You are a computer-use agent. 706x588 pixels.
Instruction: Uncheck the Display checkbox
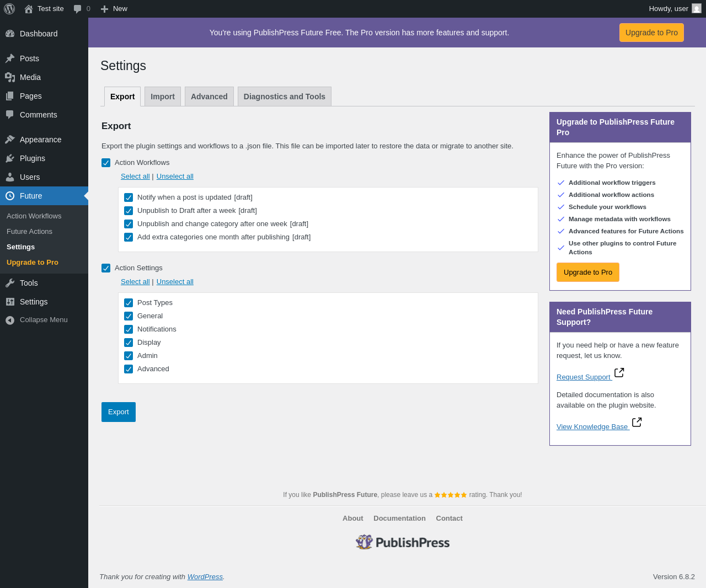129,343
